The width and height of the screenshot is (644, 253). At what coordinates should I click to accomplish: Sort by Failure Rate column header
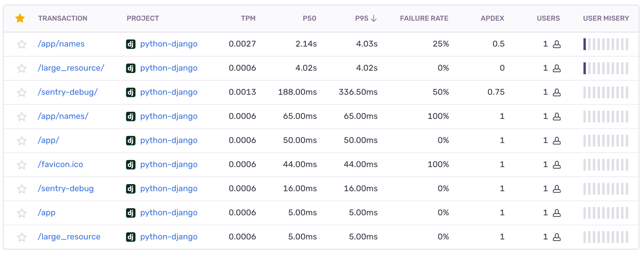[x=424, y=18]
